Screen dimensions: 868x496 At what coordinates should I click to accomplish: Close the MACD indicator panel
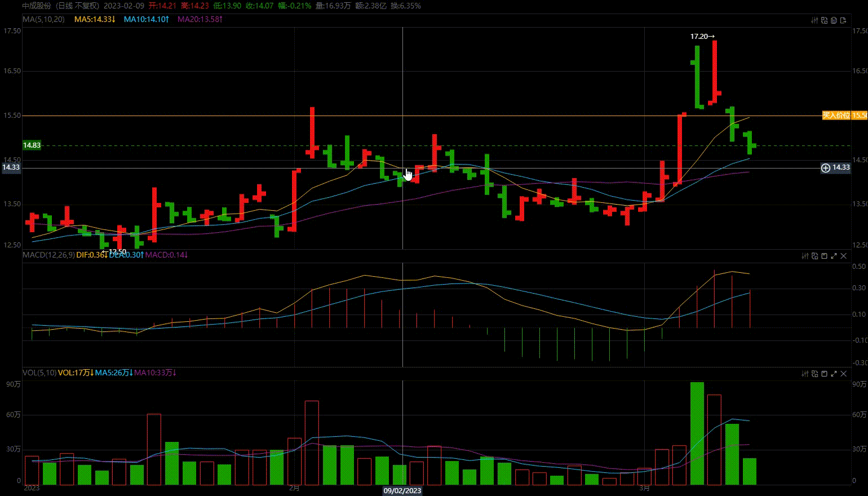[844, 256]
